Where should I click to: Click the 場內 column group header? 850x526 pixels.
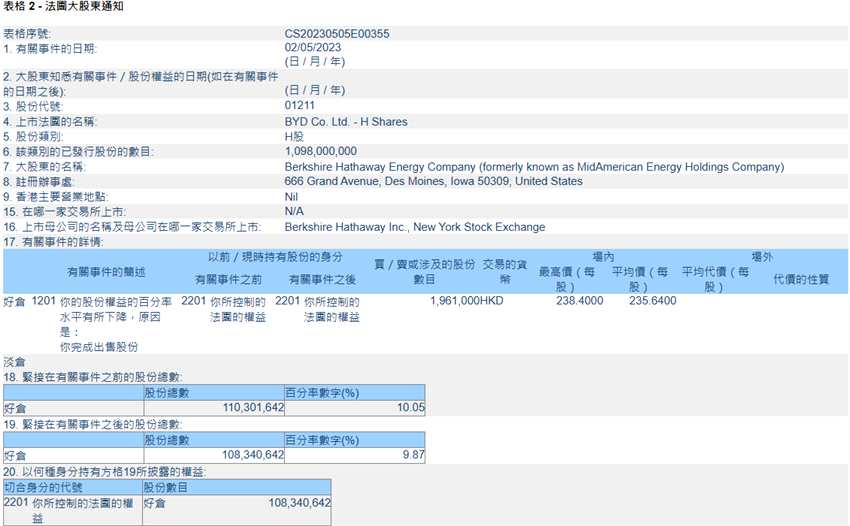pos(603,257)
